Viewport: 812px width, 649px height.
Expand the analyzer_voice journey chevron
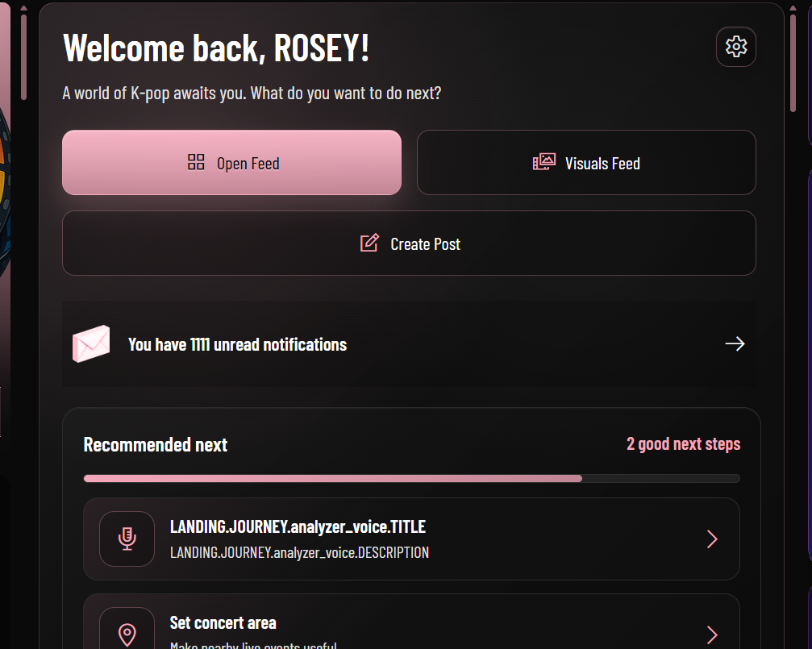pos(713,539)
